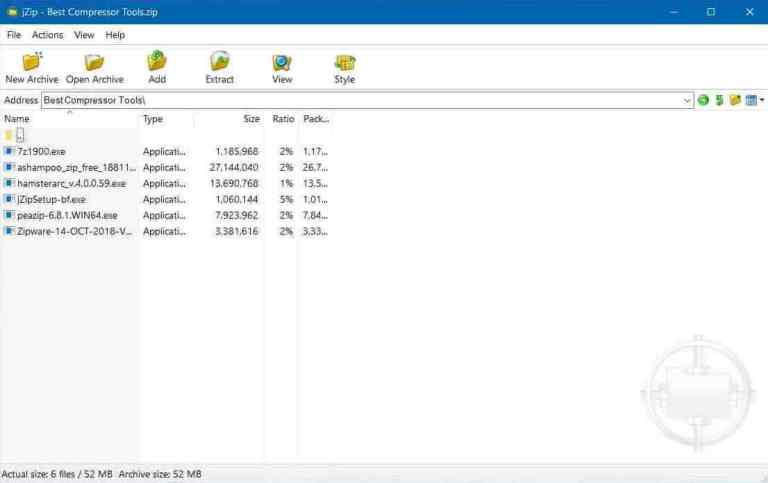Expand the Address bar dropdown
768x483 pixels.
point(687,100)
